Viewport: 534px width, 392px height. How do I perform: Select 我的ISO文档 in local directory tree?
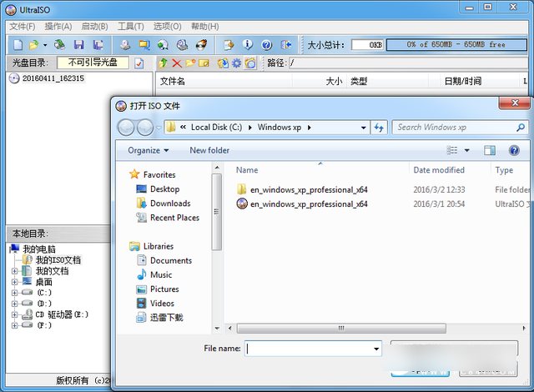click(x=58, y=260)
